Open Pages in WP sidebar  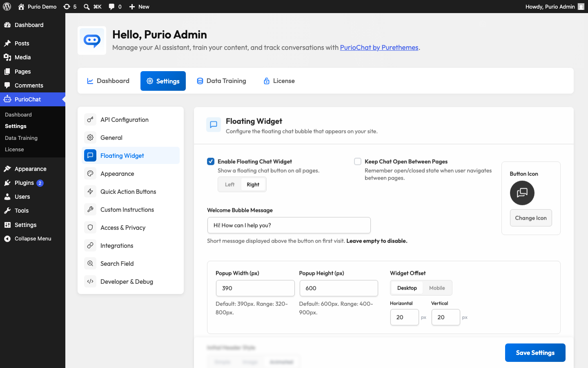coord(33,72)
